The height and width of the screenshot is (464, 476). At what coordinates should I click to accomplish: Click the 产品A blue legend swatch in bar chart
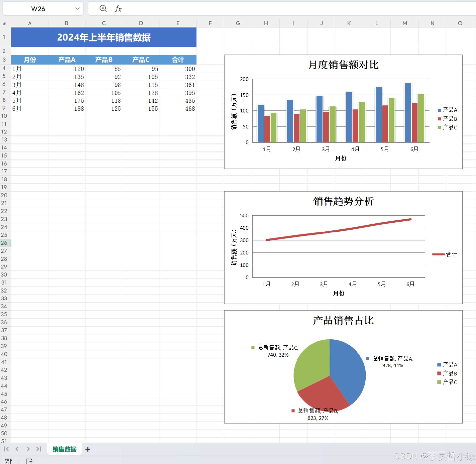[x=439, y=110]
